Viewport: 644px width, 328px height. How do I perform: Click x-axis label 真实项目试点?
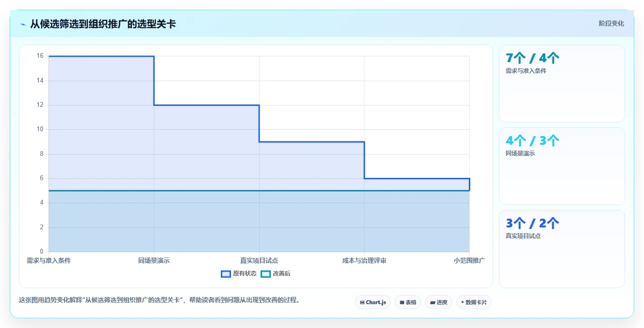[259, 260]
